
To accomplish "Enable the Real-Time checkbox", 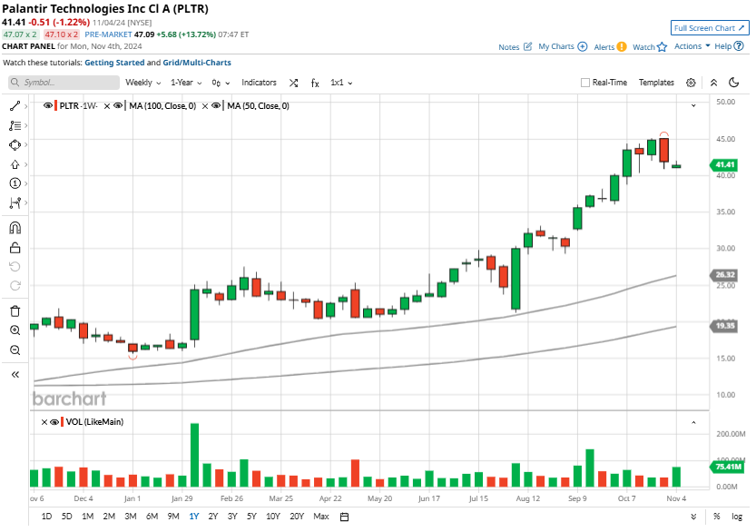I will [x=585, y=83].
